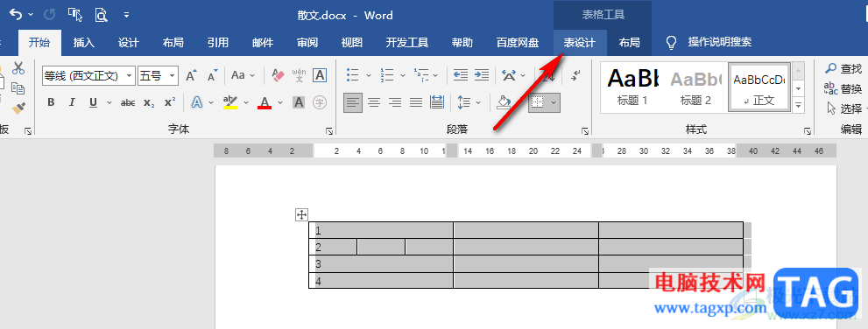Apply the 标题 2 style
The image size is (868, 329).
point(695,87)
